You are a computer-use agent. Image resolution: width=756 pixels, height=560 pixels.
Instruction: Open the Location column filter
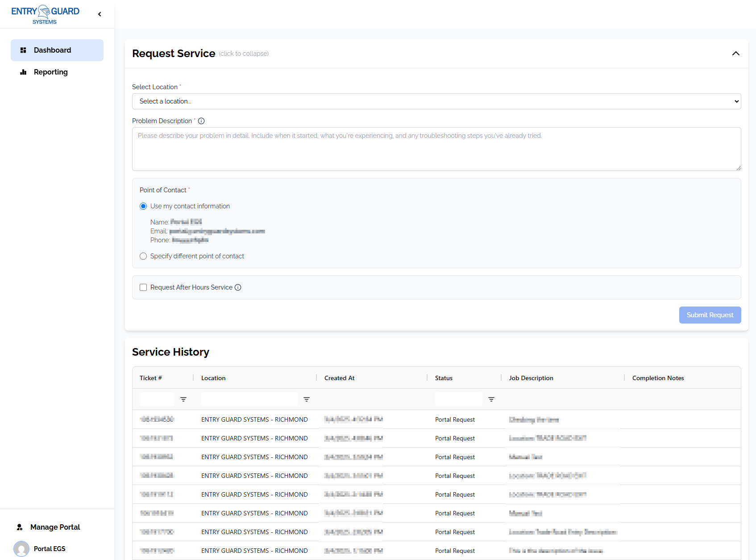click(307, 399)
